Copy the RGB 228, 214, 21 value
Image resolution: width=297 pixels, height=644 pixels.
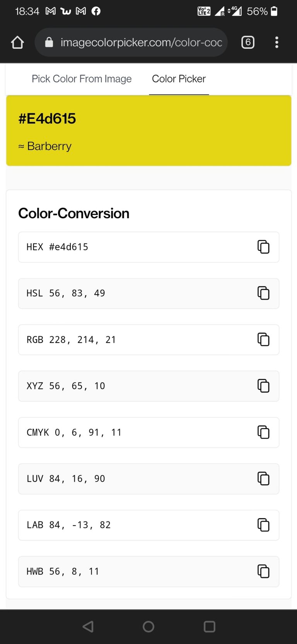coord(263,339)
